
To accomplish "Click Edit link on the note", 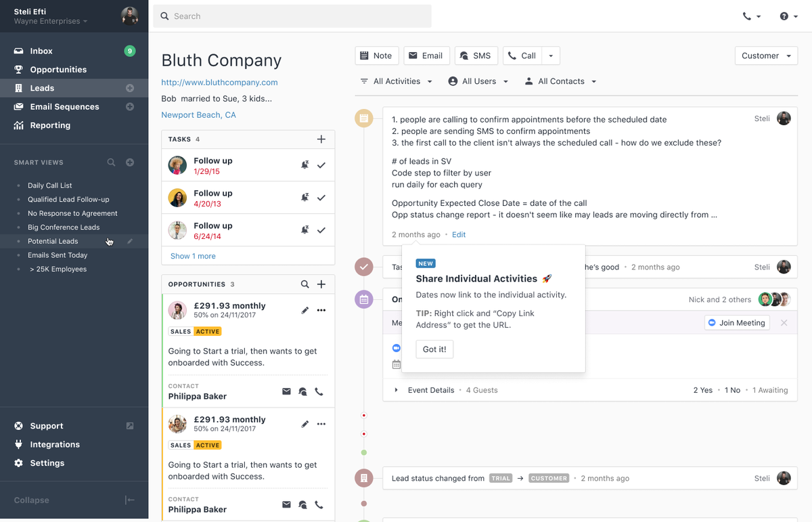I will [459, 235].
